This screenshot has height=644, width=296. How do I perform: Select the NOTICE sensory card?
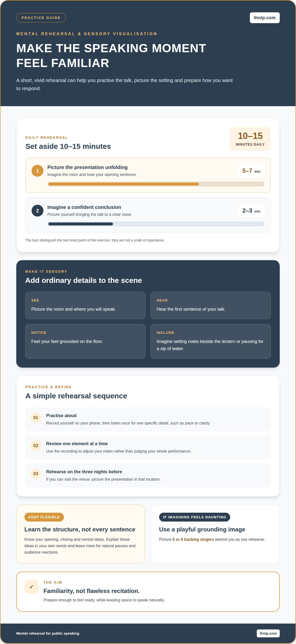coord(85,341)
